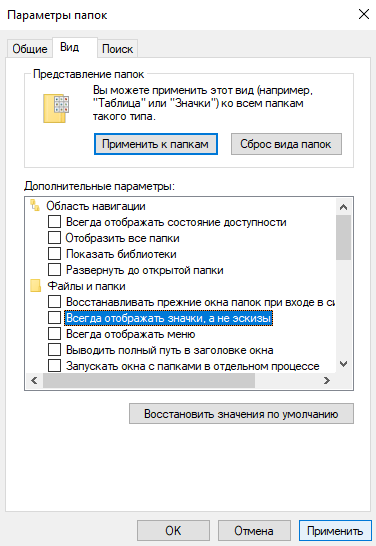Check Восстанавливать прежние окна папок option
The height and width of the screenshot is (546, 376).
54,302
